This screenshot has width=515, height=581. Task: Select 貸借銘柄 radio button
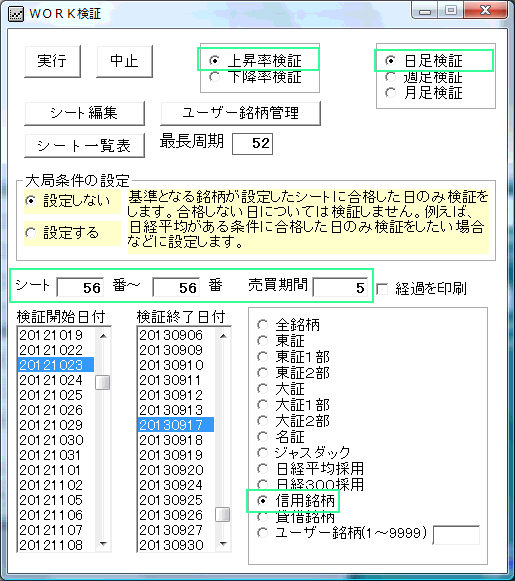(296, 517)
